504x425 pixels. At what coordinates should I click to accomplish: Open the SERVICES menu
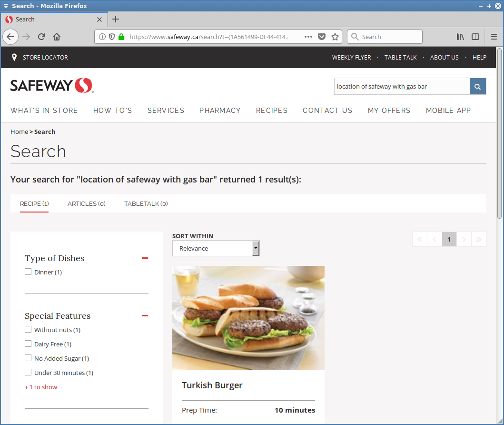(166, 111)
